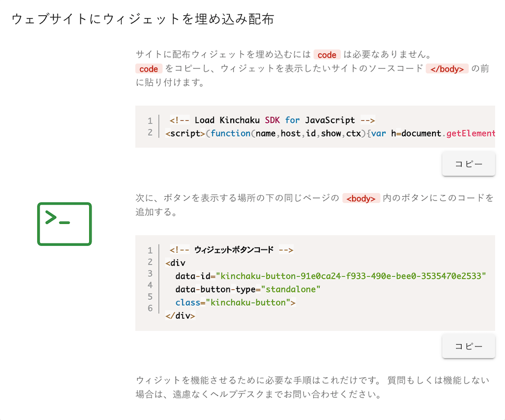
Task: Click the class="kinchaku-button" line
Action: tap(235, 303)
